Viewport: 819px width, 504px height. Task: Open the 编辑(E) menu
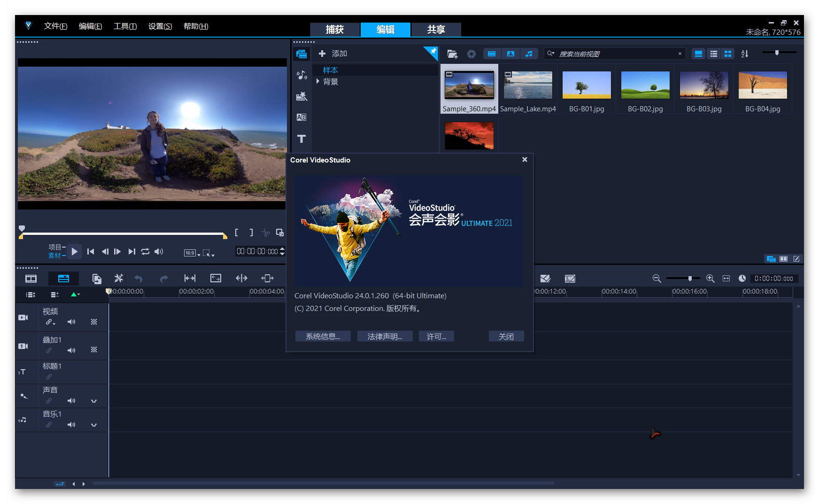90,26
